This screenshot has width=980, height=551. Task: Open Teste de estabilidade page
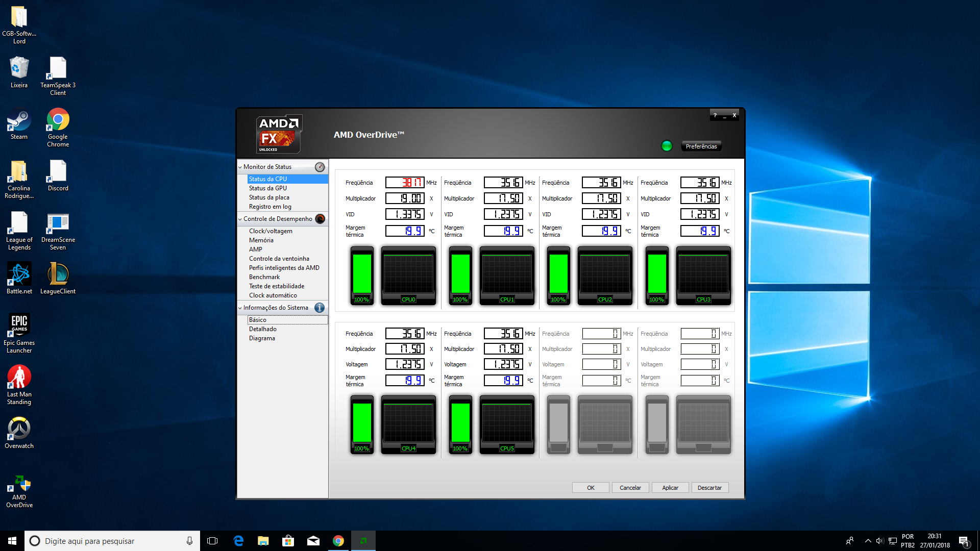click(277, 286)
